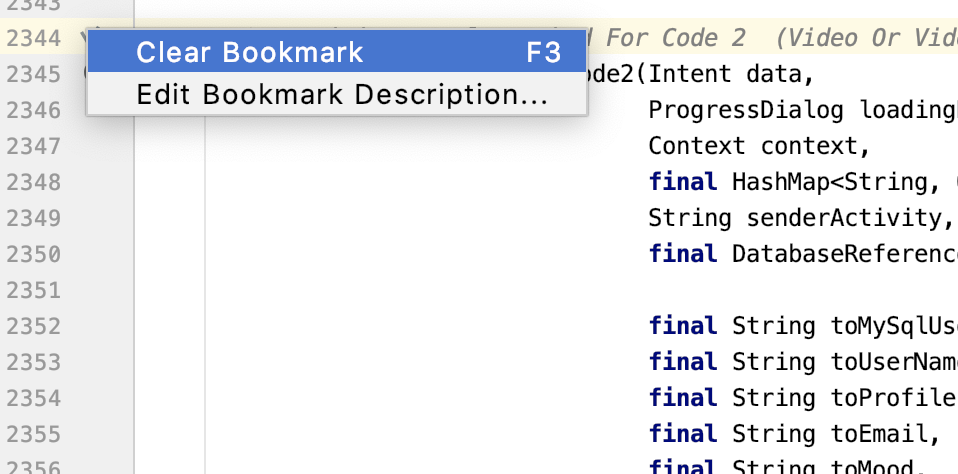Screen dimensions: 958x474
Task: Open Edit Bookmark Description menu entry
Action: [341, 95]
